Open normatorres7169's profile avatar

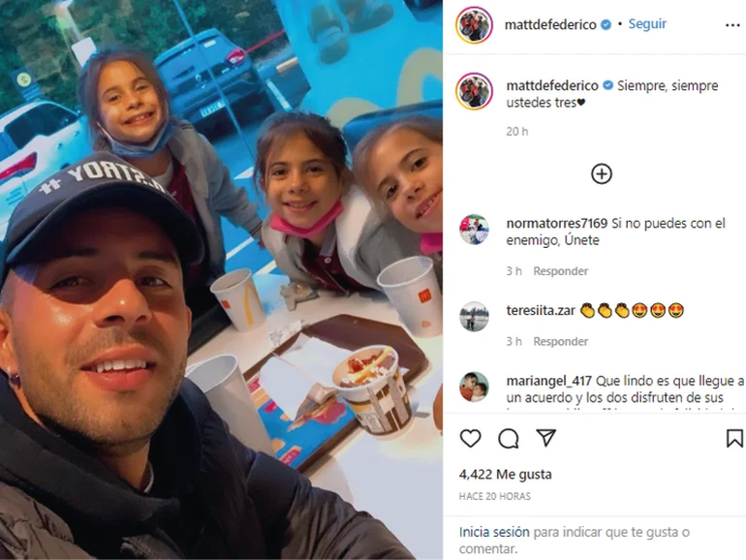[x=474, y=230]
